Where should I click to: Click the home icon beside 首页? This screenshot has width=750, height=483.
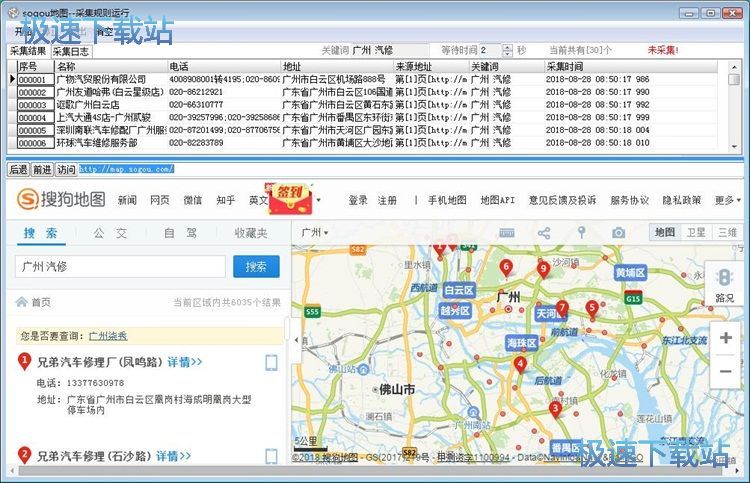(20, 301)
